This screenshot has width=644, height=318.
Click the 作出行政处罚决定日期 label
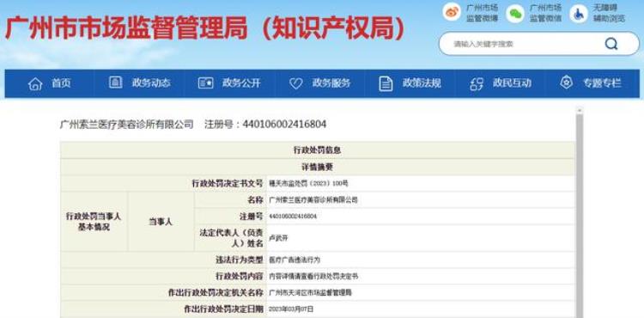point(223,309)
